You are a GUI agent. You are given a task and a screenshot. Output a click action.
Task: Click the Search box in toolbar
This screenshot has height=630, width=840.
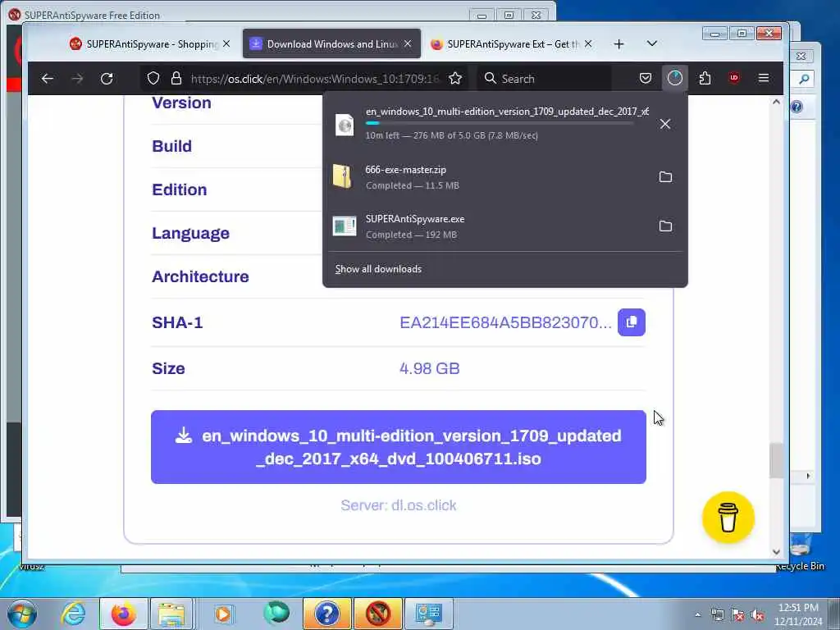pyautogui.click(x=544, y=79)
